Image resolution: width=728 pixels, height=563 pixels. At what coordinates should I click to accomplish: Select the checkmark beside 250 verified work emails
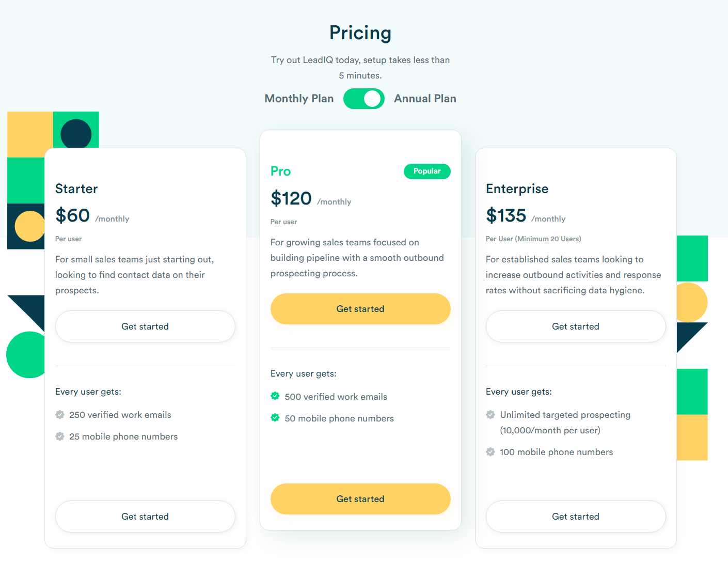(59, 414)
